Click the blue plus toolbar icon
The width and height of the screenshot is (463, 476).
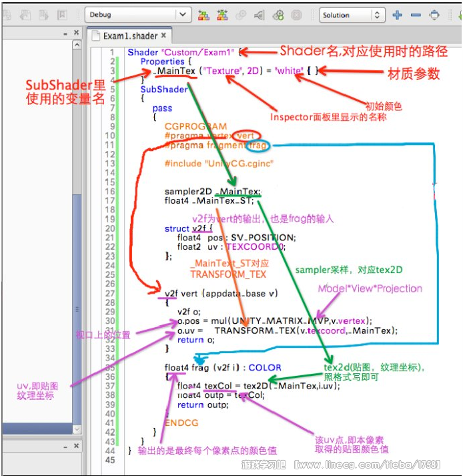tap(397, 15)
